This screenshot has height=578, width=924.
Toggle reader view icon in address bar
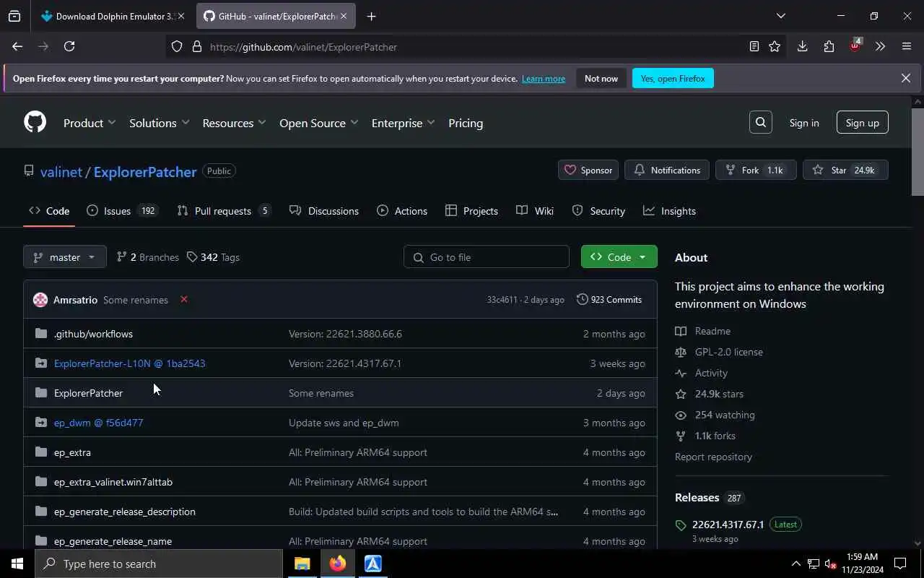click(x=754, y=46)
